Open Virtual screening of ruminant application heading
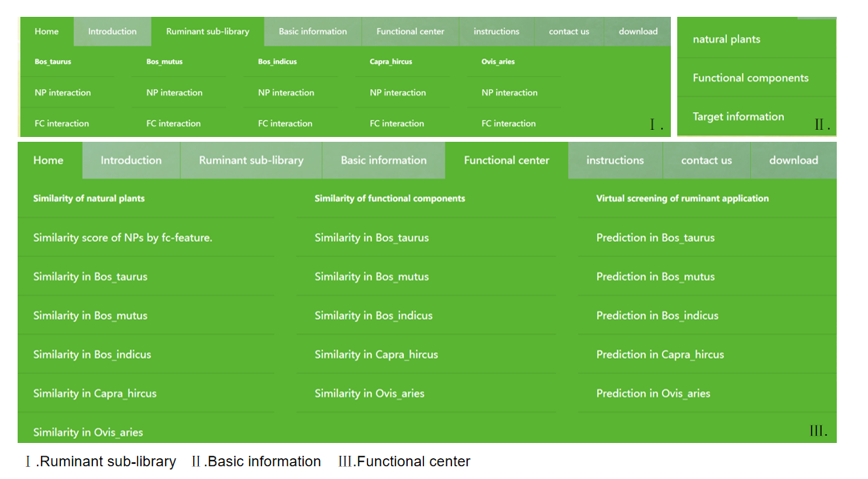Image resolution: width=868 pixels, height=479 pixels. (682, 199)
